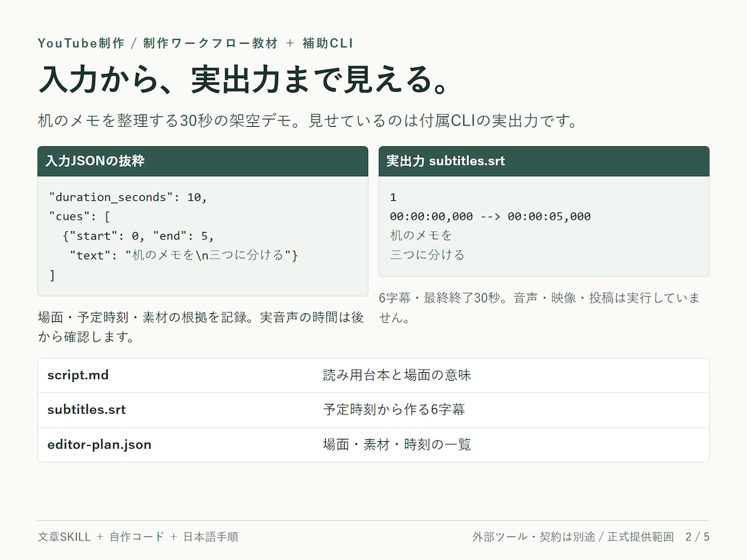Click the description '予定時刻から作る6字幕'
Image resolution: width=747 pixels, height=560 pixels.
394,409
